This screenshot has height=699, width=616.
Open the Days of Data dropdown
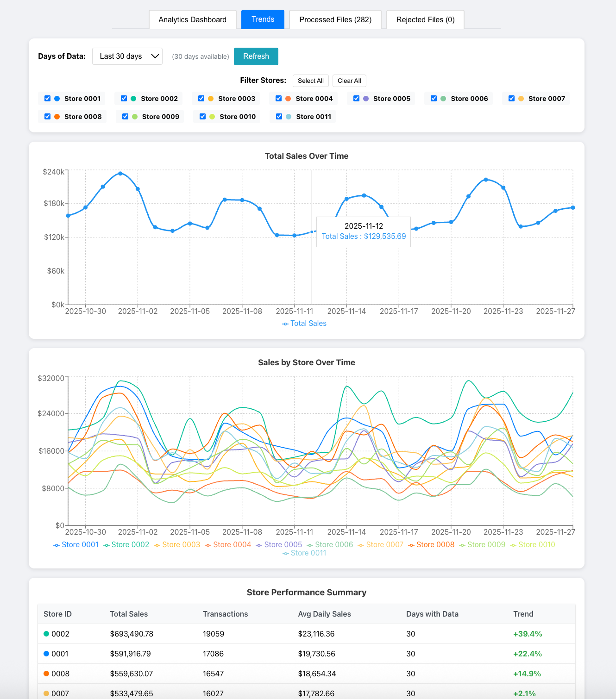(127, 56)
